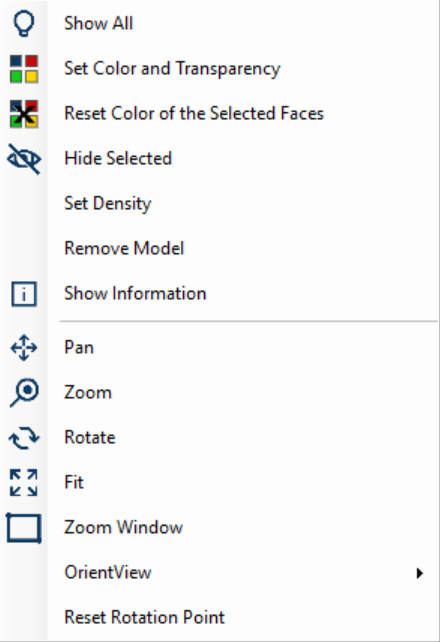Expand the OrientView submenu arrow
The image size is (440, 642).
coord(420,573)
